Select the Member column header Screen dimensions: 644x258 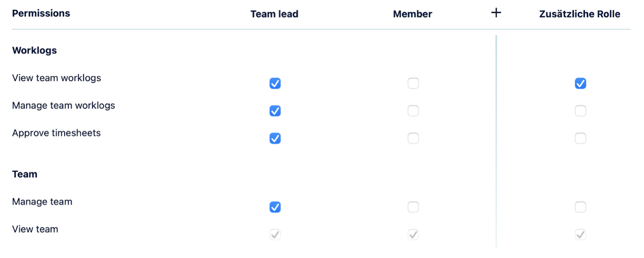[x=412, y=14]
